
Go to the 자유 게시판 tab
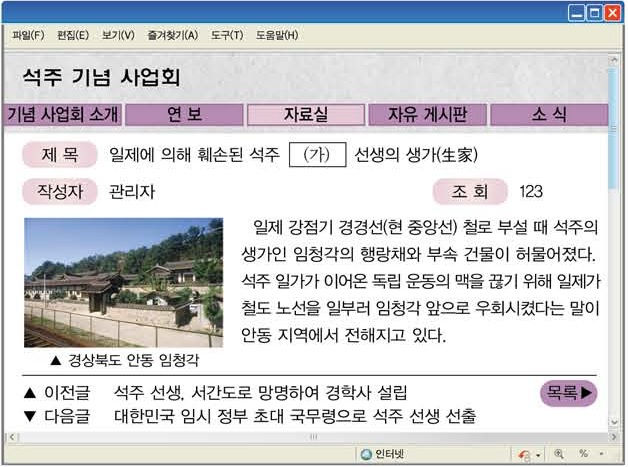(427, 114)
